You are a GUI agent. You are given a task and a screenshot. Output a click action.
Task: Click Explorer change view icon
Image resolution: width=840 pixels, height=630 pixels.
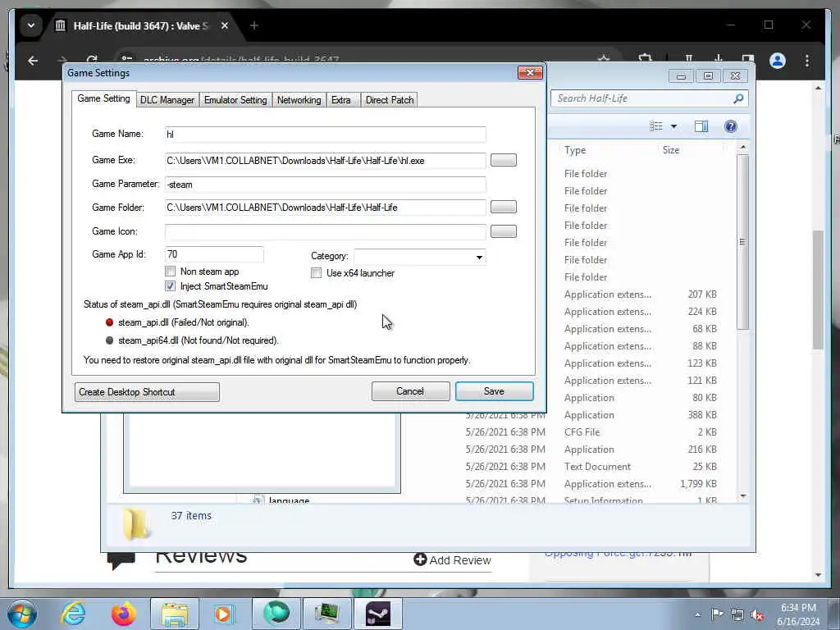click(655, 126)
